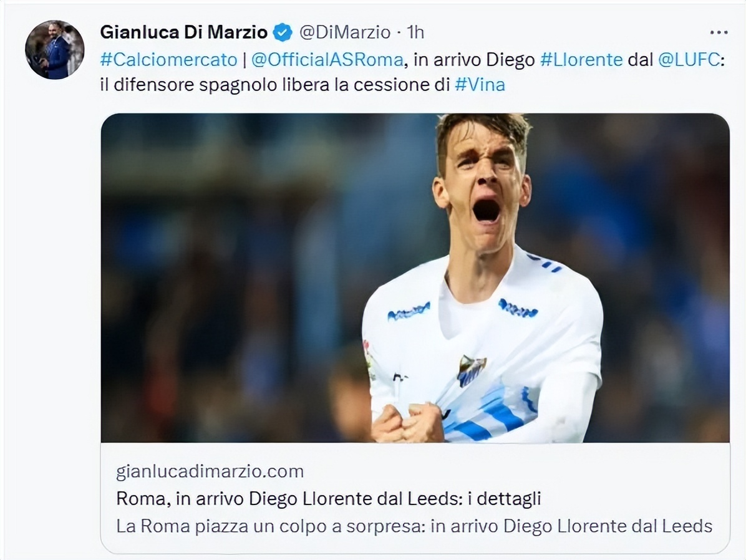746x560 pixels.
Task: Visit the @LUFC mention
Action: [689, 59]
